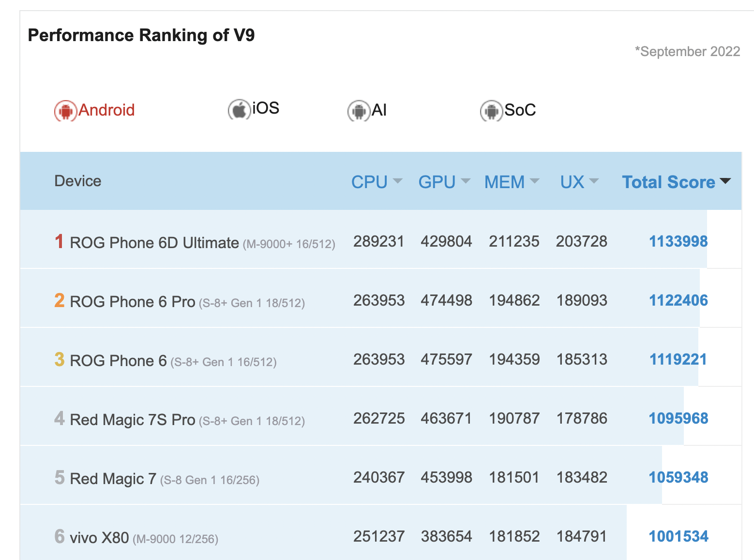Click total score 1133998
Image resolution: width=754 pixels, height=560 pixels.
pos(678,241)
